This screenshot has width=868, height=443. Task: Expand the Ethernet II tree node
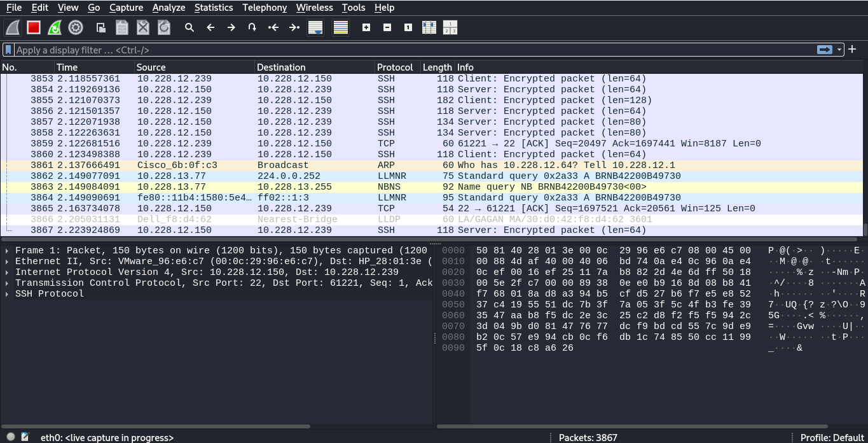click(7, 261)
